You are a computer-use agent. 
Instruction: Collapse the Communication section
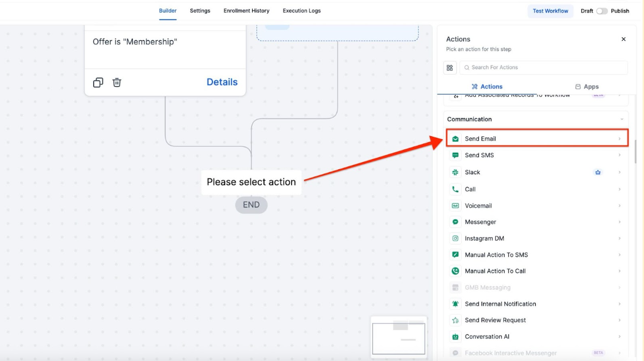[x=621, y=119]
